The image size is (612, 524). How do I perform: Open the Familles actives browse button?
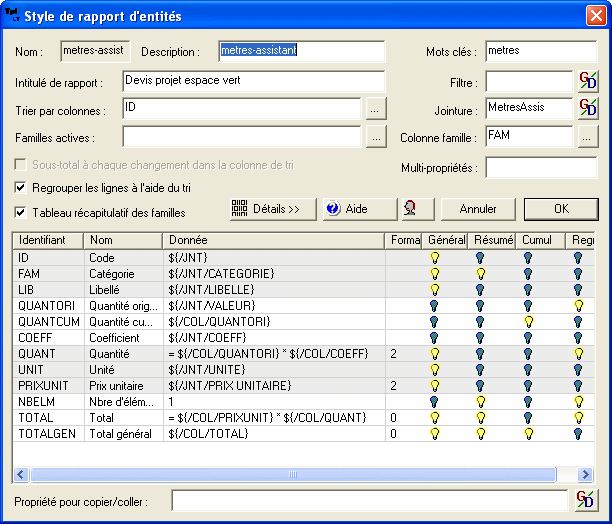pos(374,136)
